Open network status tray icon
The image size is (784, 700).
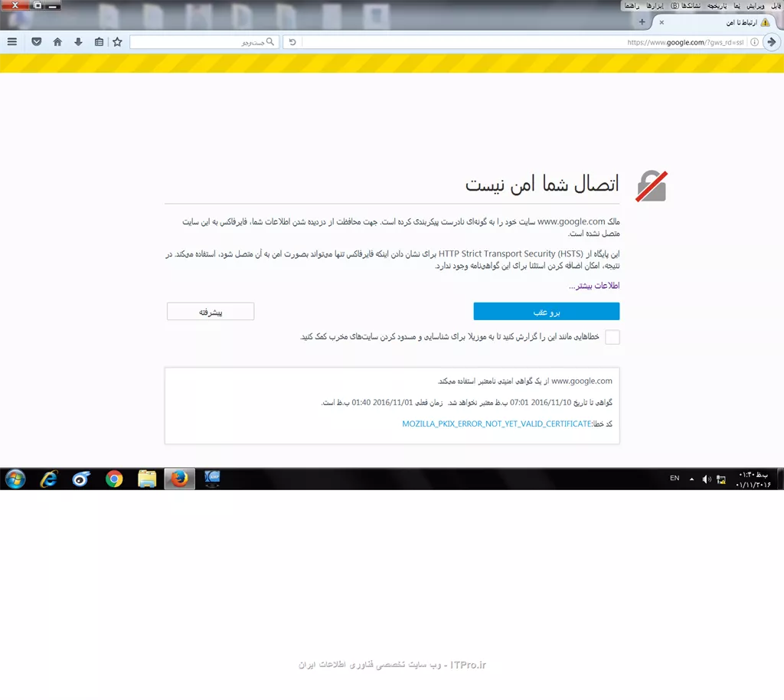click(x=721, y=479)
